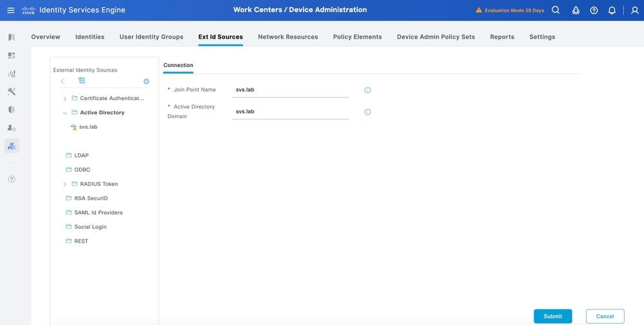
Task: Open the notifications bell icon
Action: 612,10
